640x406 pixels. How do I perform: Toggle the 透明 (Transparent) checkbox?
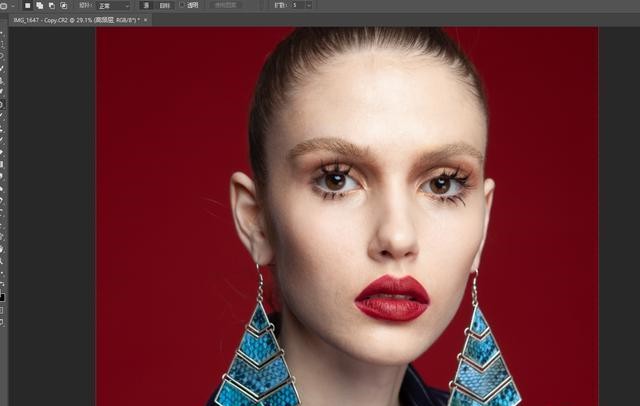click(182, 5)
